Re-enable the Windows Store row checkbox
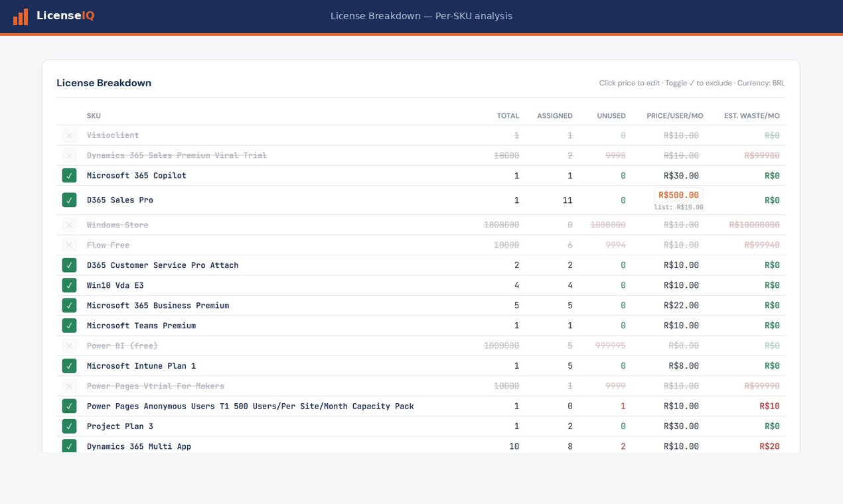This screenshot has height=504, width=843. (69, 225)
